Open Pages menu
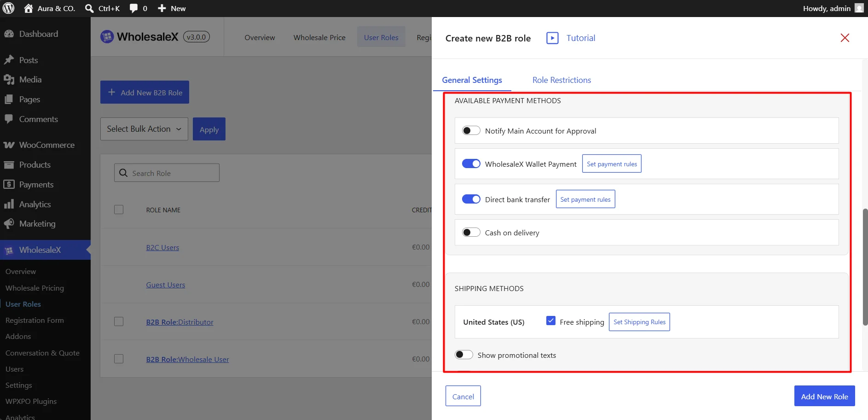 [x=29, y=99]
